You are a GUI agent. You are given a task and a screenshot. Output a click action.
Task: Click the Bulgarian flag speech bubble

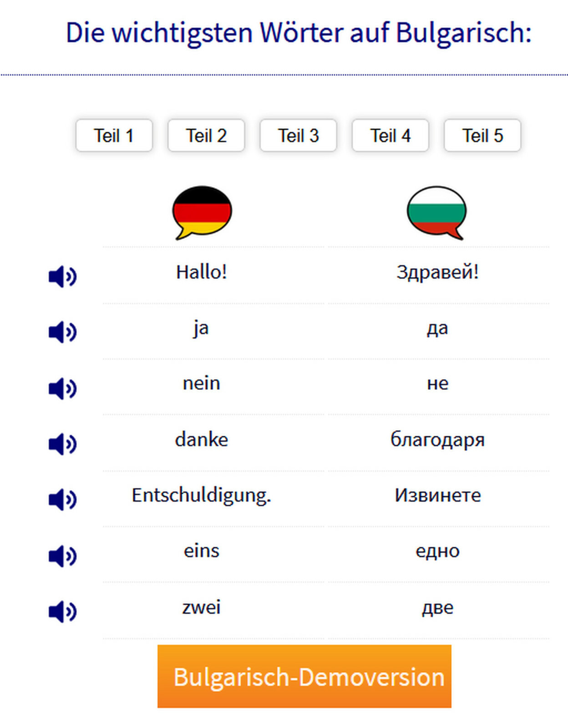coord(437,212)
